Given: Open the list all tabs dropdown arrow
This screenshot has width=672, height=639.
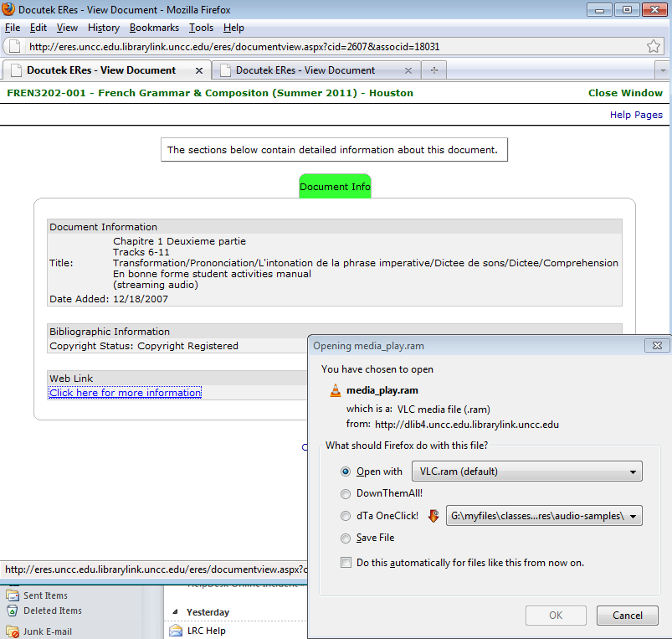Looking at the screenshot, I should point(662,70).
